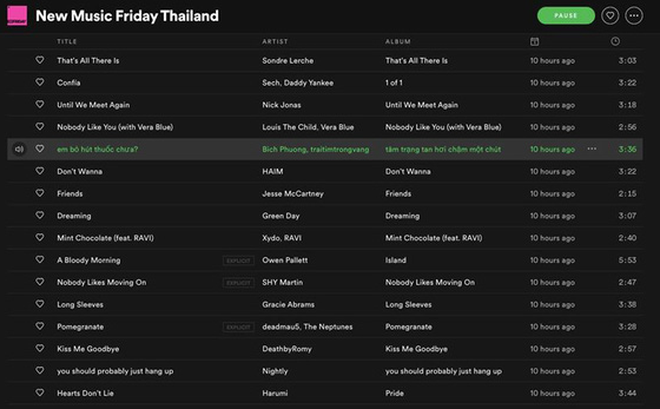The width and height of the screenshot is (660, 409).
Task: Open the playlist more options menu
Action: click(634, 16)
